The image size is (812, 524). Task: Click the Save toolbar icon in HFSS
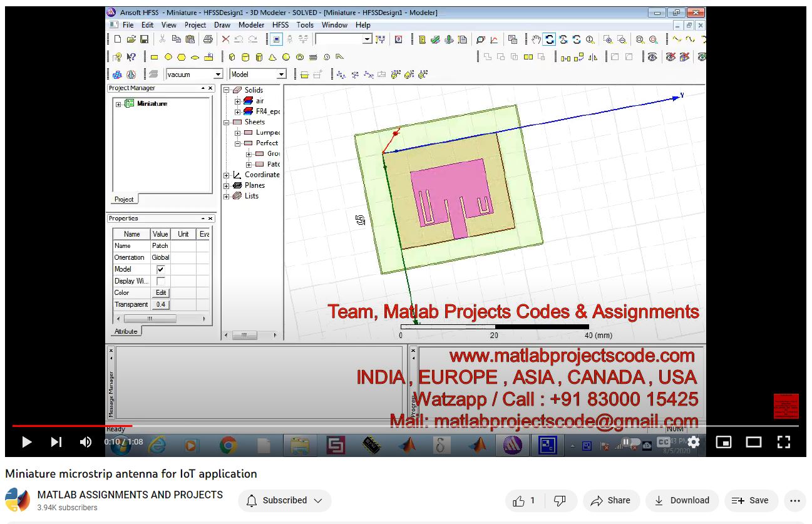click(144, 39)
